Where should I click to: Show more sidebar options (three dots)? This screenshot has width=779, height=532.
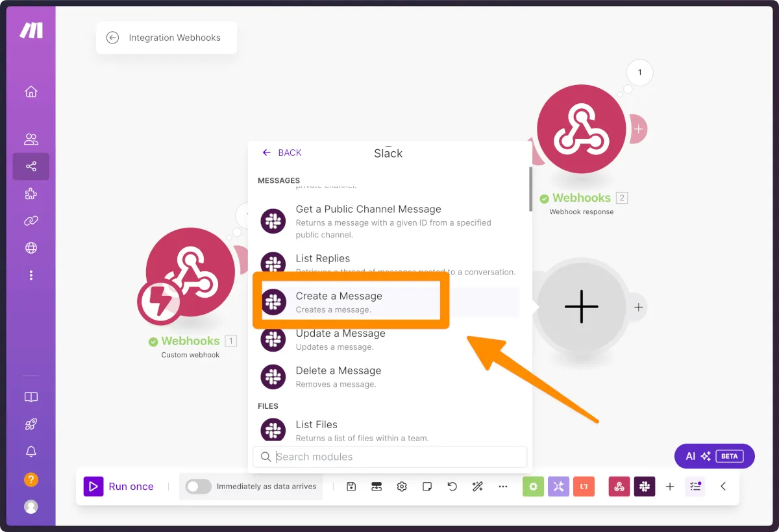point(31,275)
